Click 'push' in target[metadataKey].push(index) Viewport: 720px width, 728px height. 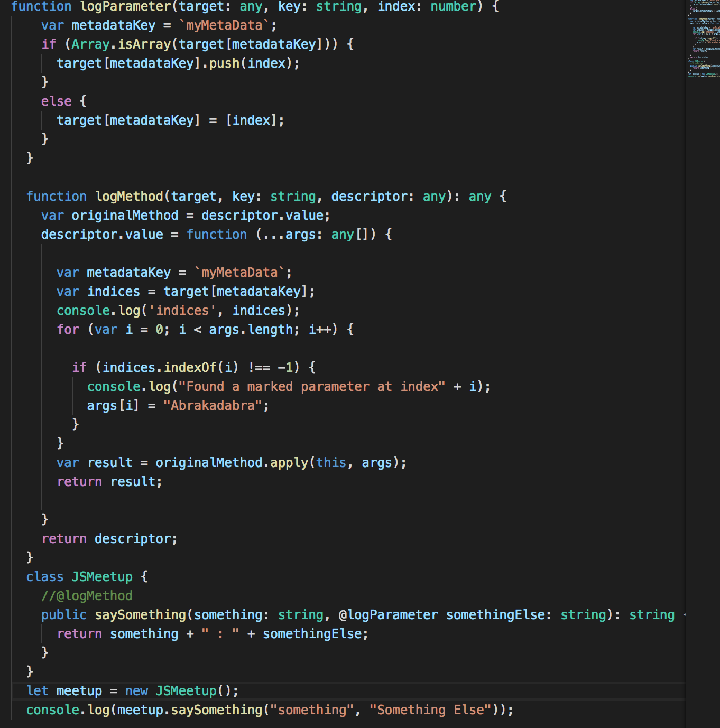pos(224,63)
